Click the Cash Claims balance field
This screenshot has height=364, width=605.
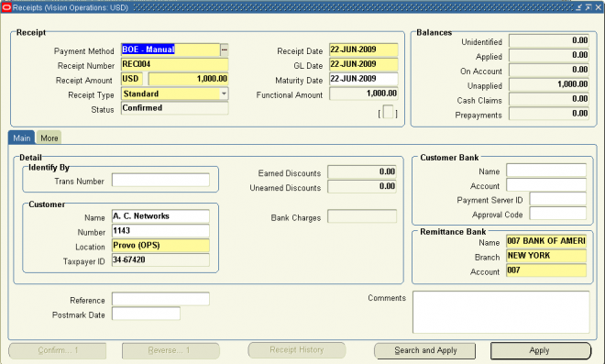549,99
